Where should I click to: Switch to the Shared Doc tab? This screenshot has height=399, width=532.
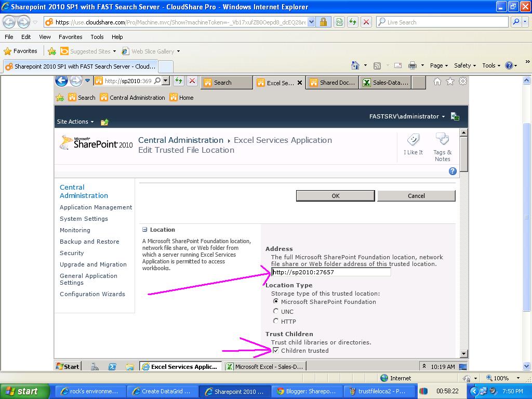(332, 82)
